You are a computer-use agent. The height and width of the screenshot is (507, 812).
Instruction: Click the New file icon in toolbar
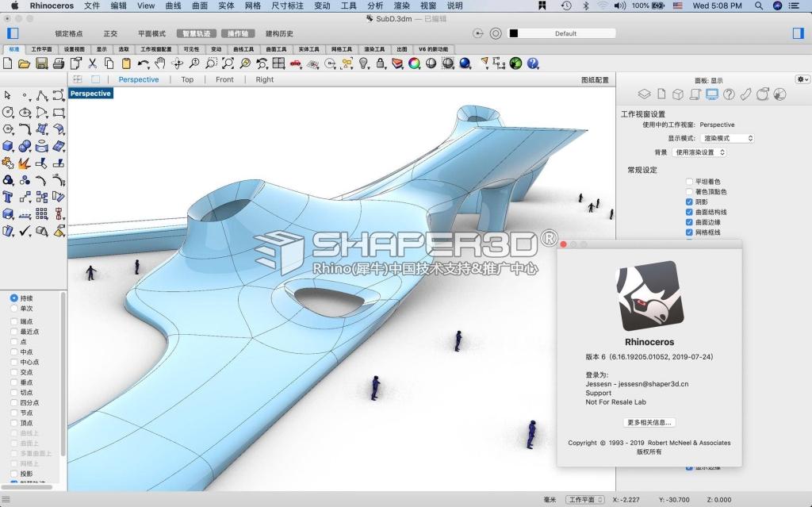coord(8,63)
